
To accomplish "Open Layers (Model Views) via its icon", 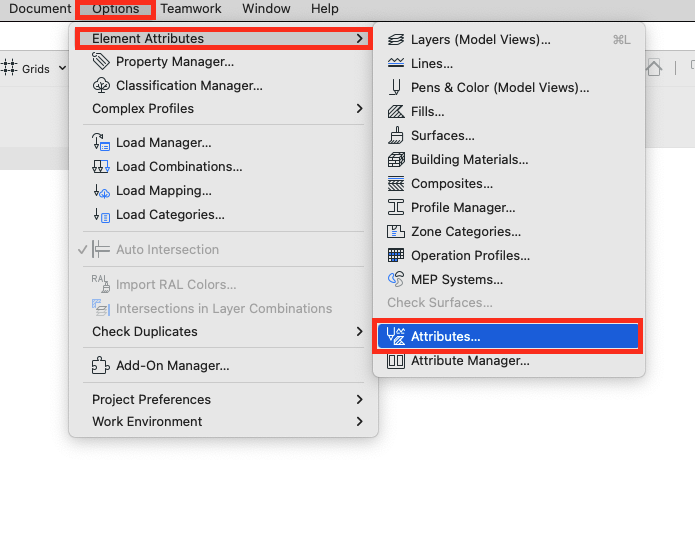I will pos(395,39).
